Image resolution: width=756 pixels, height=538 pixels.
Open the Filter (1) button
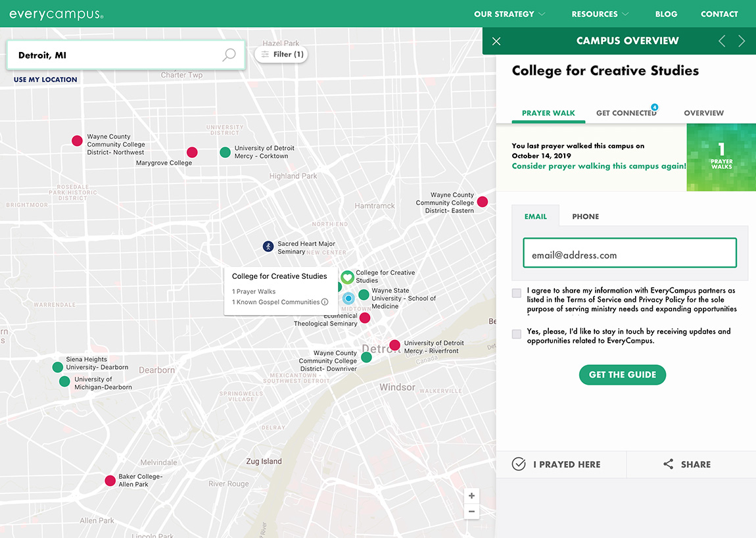281,55
